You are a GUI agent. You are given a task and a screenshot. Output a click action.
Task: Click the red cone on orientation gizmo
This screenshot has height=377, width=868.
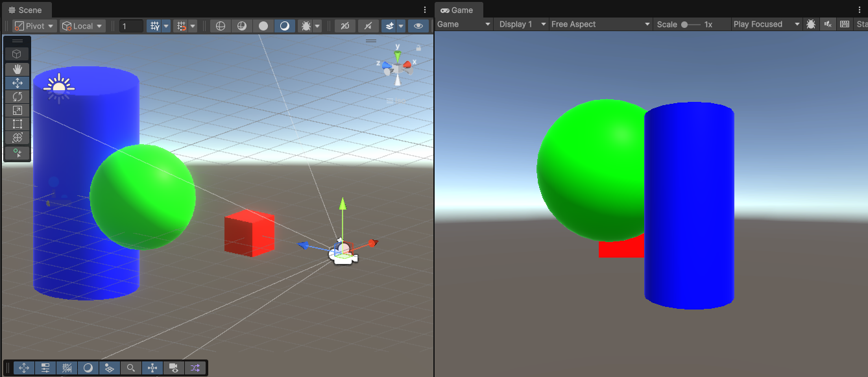pyautogui.click(x=407, y=64)
